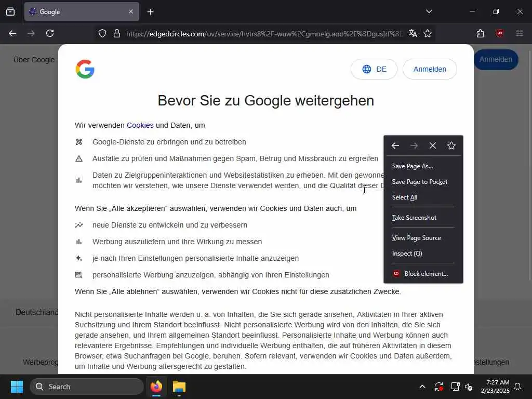Choose Select All in context menu

tap(423, 197)
